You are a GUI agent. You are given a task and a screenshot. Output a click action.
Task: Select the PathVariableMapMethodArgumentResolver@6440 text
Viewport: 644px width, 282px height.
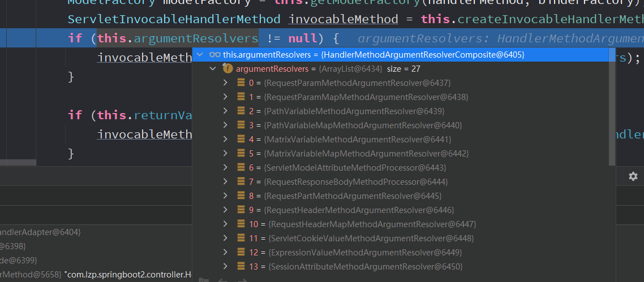coord(363,125)
